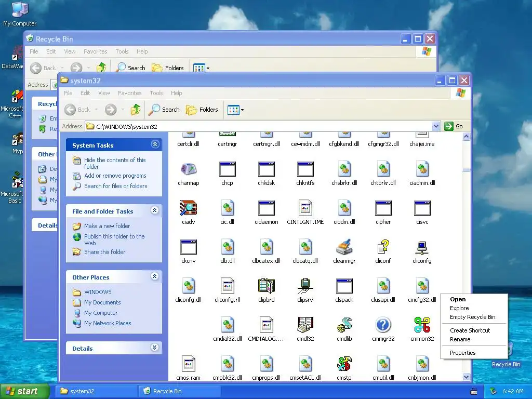
Task: Choose Properties in the context menu
Action: [474, 353]
